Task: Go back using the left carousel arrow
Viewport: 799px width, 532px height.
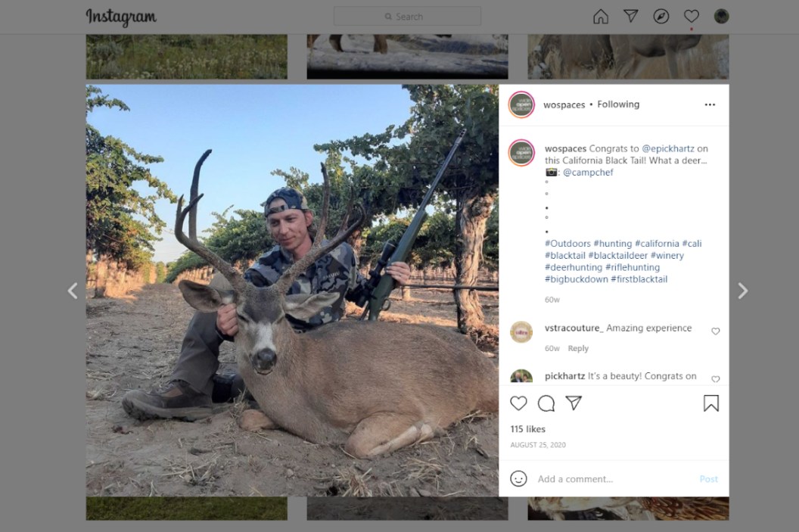Action: (73, 291)
